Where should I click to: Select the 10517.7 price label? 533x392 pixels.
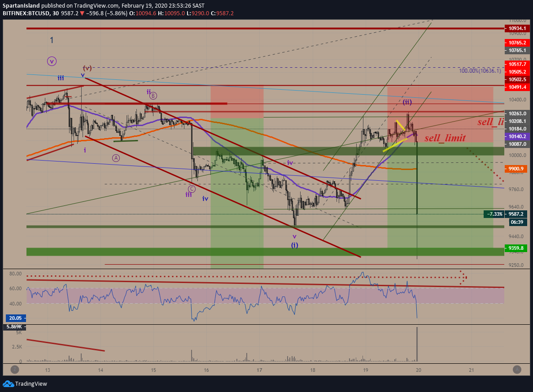pos(517,64)
